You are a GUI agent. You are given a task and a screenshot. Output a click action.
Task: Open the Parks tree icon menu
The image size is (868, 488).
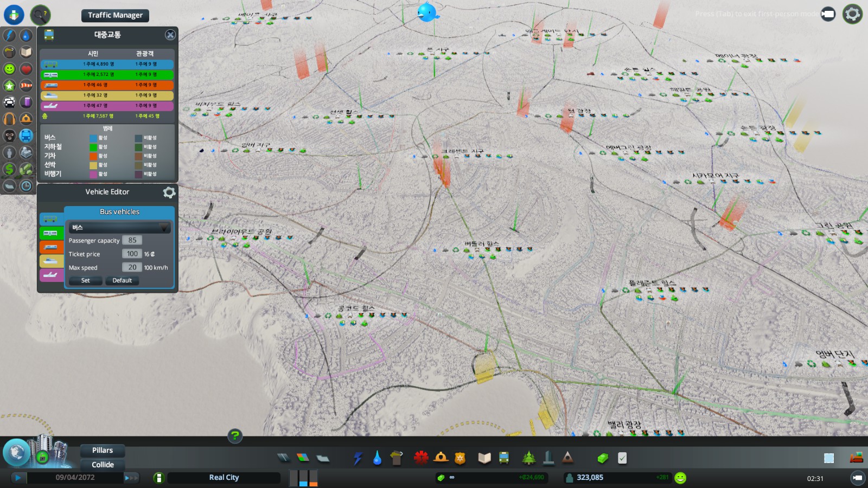[x=528, y=458]
